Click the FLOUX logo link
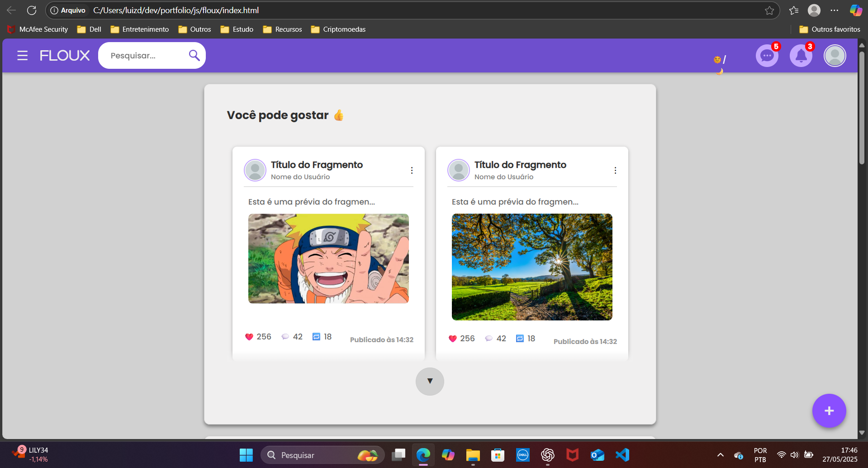 (65, 56)
